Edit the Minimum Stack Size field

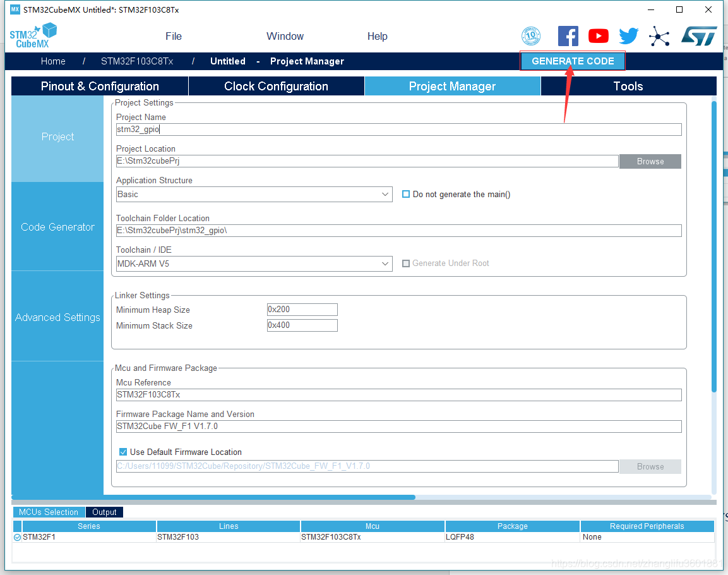(302, 325)
